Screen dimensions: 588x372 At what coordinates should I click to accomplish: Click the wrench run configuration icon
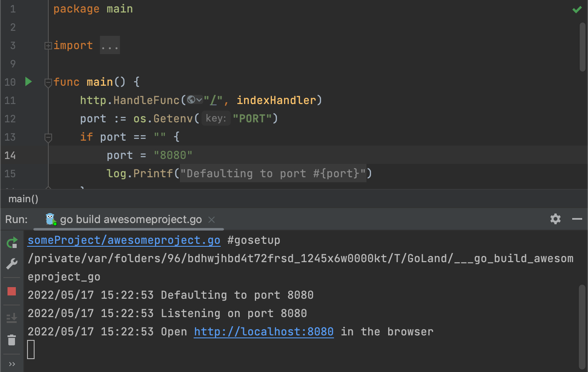point(11,263)
